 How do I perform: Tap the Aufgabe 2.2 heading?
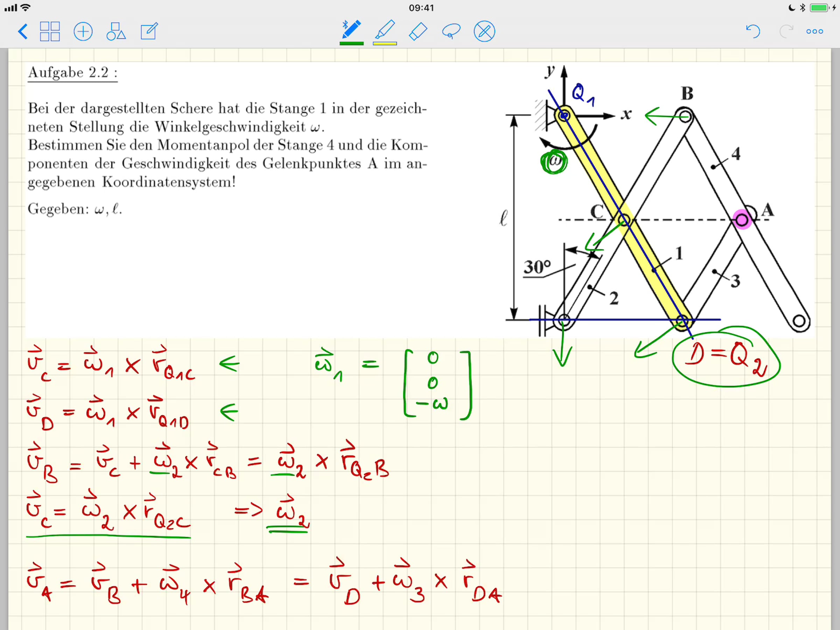coord(72,72)
